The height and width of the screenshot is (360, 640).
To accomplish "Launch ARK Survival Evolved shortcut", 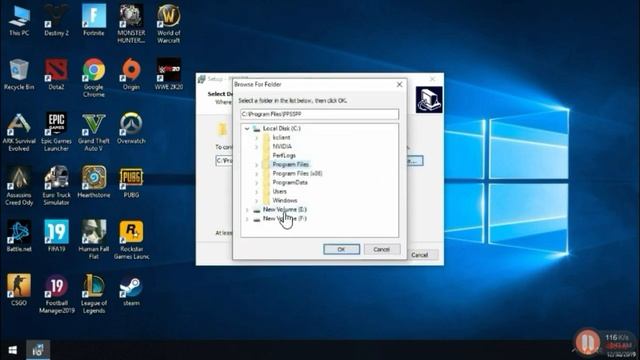I will click(19, 132).
